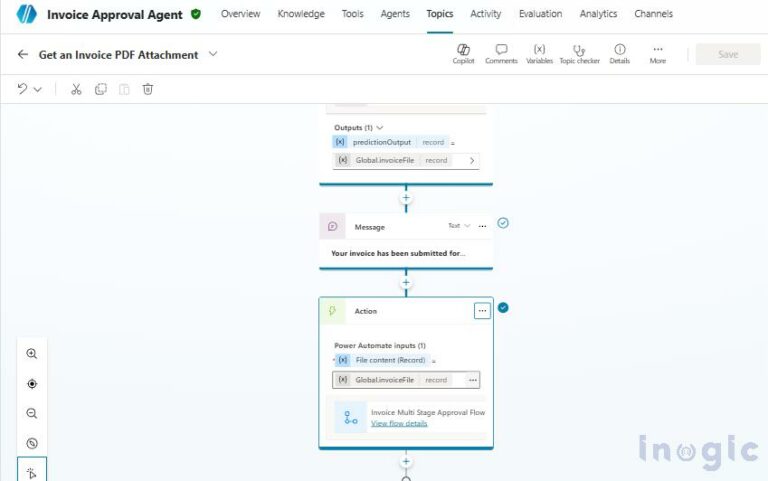Click the Power Automate flow icon
Screen dimensions: 768x481
[x=351, y=417]
